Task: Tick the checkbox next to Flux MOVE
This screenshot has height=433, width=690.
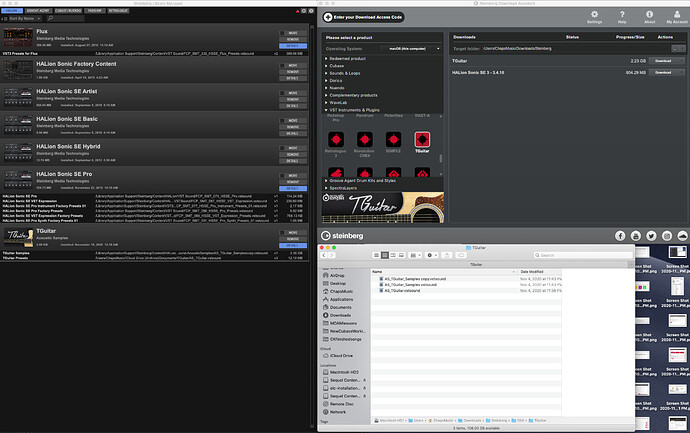Action: coord(282,33)
